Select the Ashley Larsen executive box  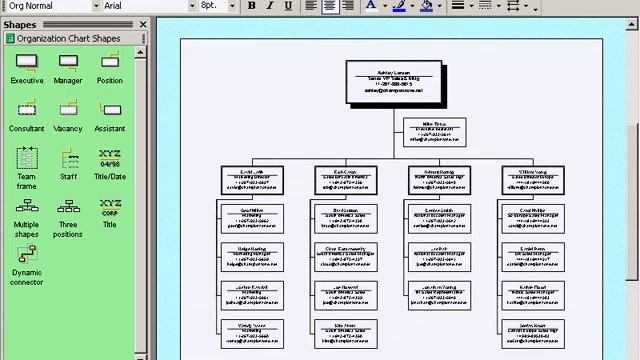394,82
